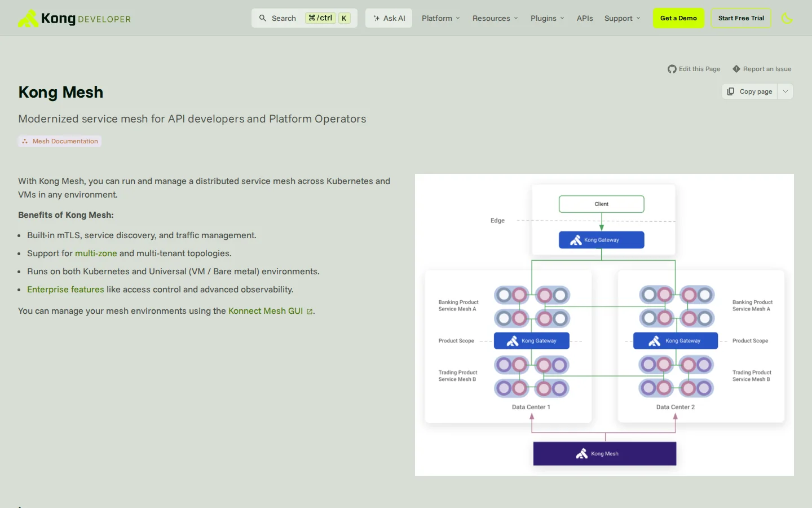Click the K key shortcut badge
This screenshot has width=812, height=508.
[x=344, y=18]
